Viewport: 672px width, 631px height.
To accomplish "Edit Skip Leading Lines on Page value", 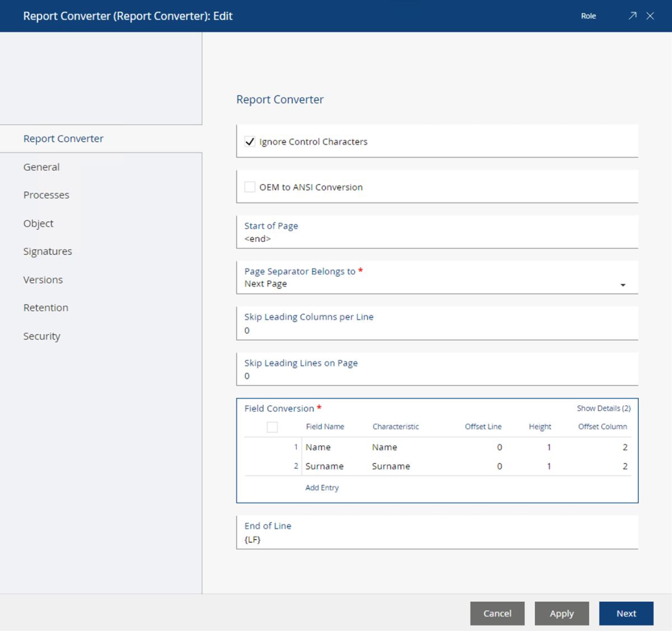I will [437, 369].
